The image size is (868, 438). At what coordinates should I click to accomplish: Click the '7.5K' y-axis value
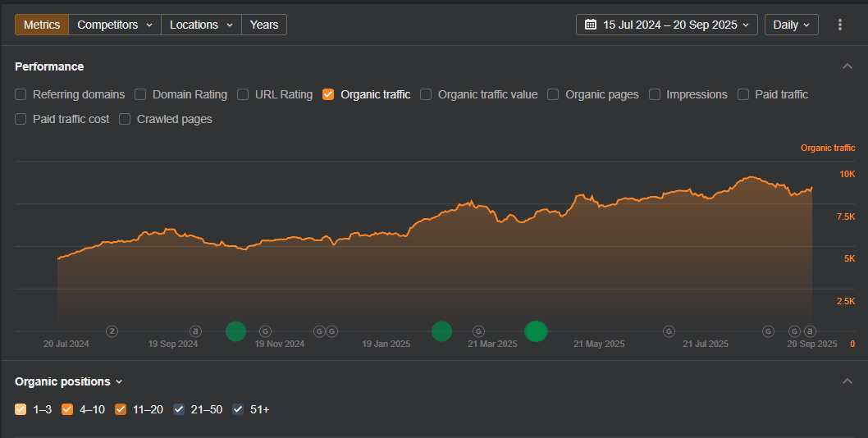point(846,217)
